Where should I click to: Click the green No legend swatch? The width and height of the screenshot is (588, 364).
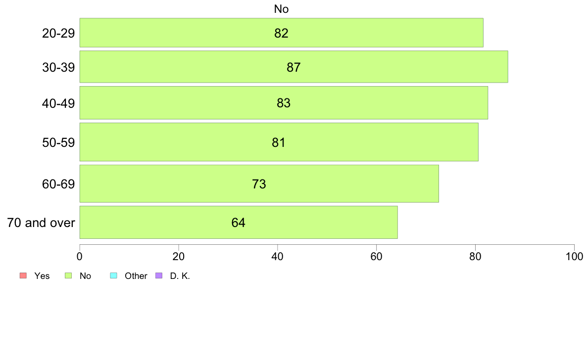(x=68, y=276)
